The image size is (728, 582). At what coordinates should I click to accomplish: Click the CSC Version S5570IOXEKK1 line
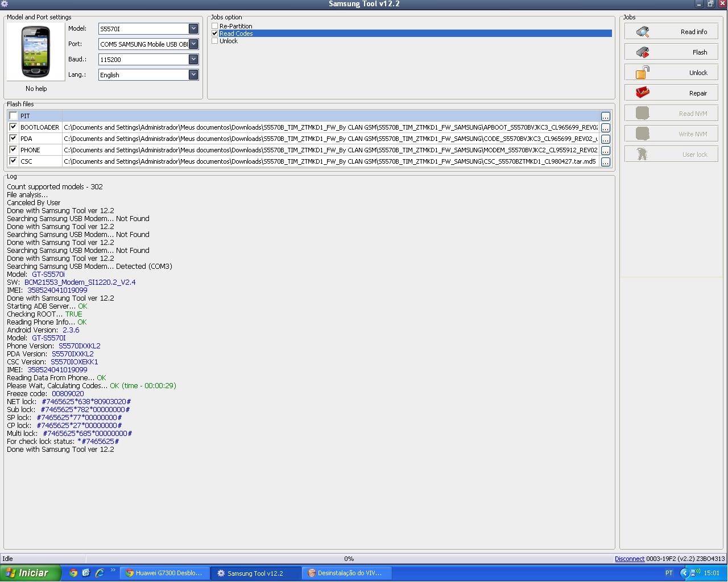[52, 361]
